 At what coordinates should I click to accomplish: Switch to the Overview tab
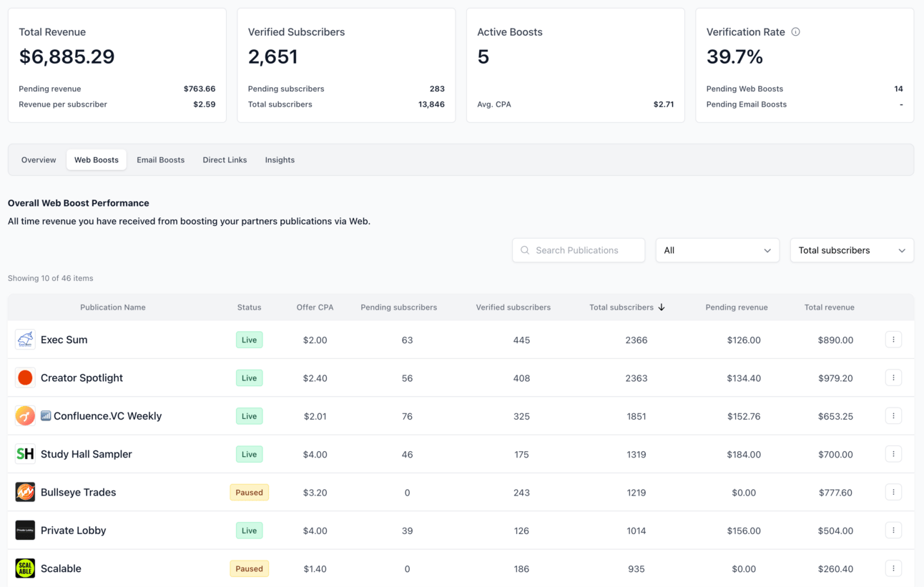click(x=39, y=160)
